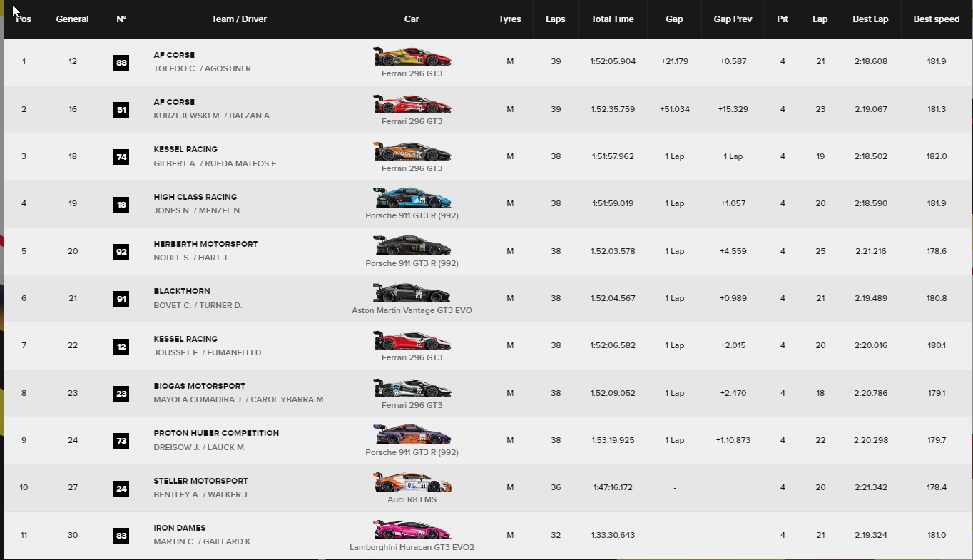
Task: Click the Laps column header
Action: 555,19
